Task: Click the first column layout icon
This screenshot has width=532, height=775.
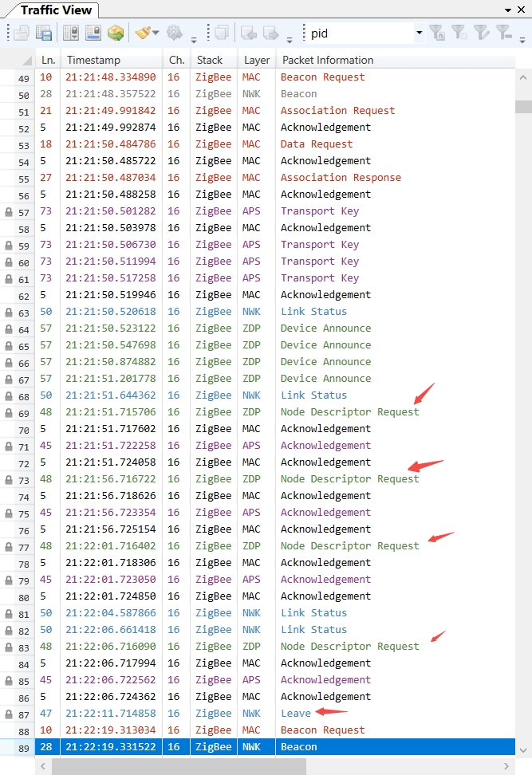Action: click(x=71, y=33)
